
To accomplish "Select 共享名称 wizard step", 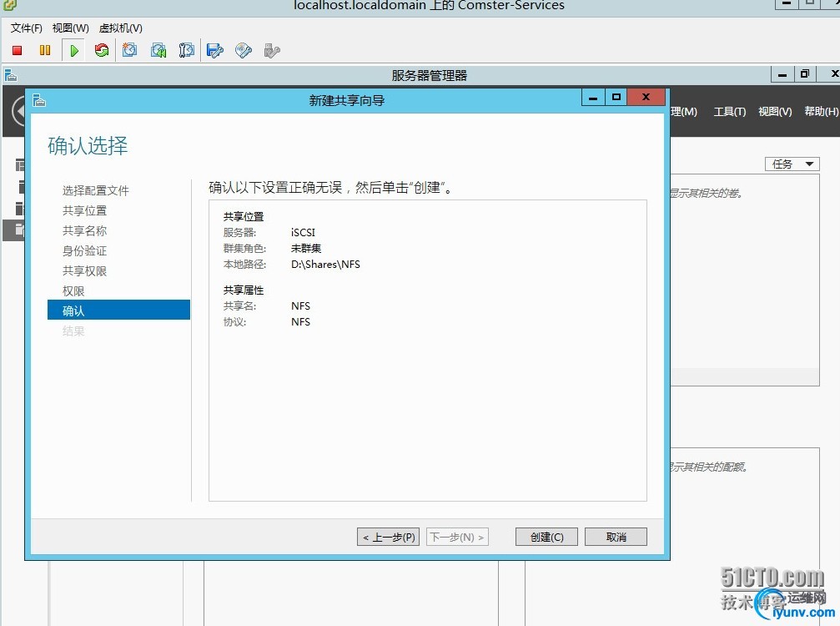I will [84, 230].
